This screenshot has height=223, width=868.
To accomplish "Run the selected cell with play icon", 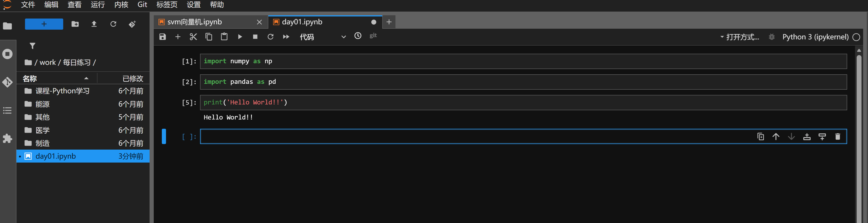I will click(x=240, y=37).
